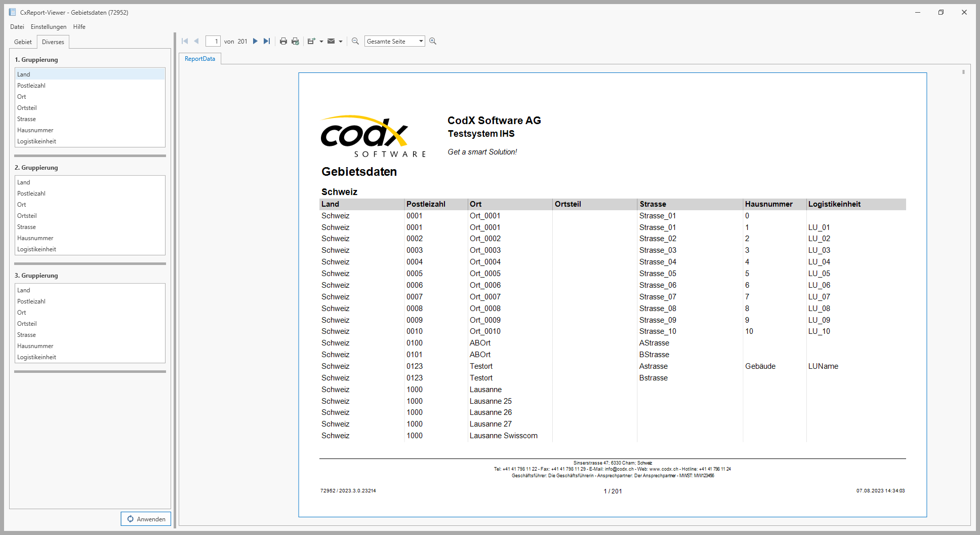Switch to the Gebiet tab

pyautogui.click(x=23, y=42)
